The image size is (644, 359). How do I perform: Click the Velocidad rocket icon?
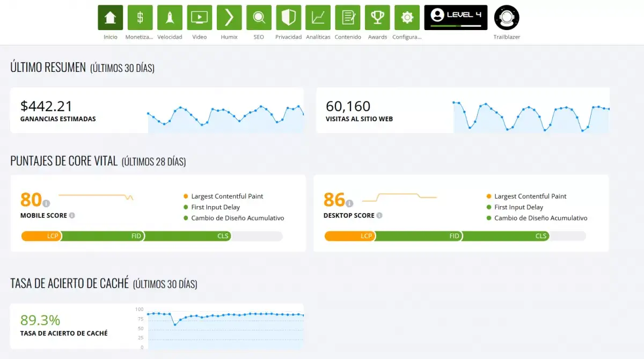coord(170,18)
